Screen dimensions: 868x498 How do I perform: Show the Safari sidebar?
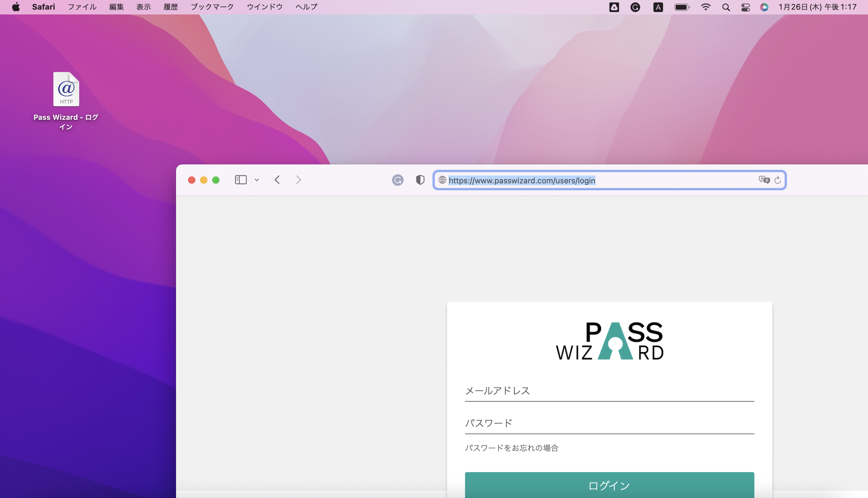(x=241, y=179)
